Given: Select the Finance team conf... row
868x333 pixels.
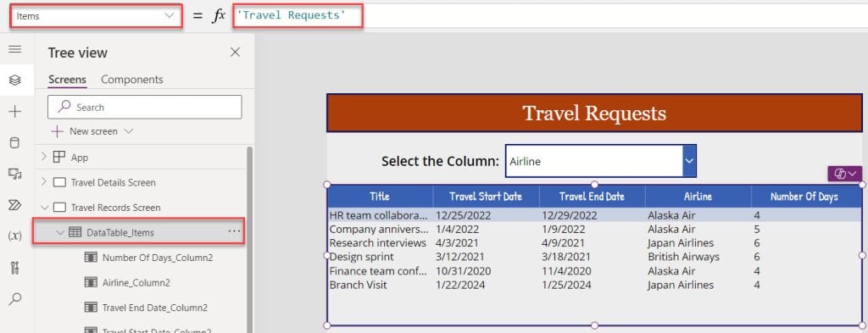Looking at the screenshot, I should [x=594, y=271].
